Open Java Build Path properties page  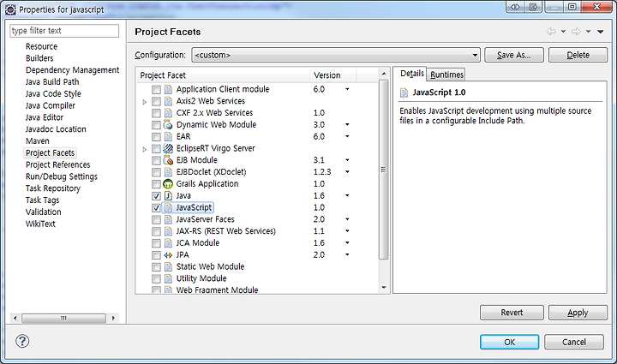52,81
